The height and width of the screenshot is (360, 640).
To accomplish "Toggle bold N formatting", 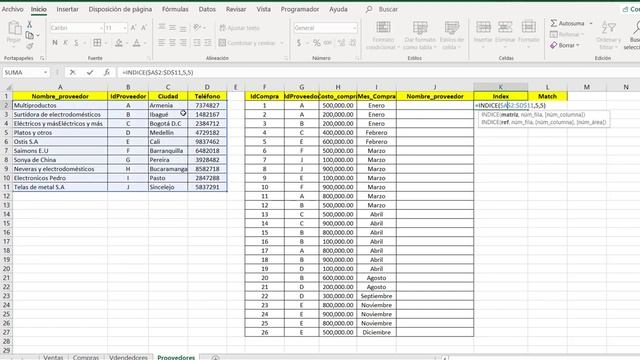I will (x=55, y=42).
